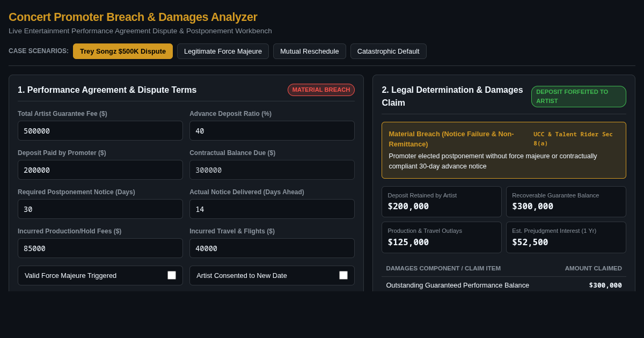The height and width of the screenshot is (338, 644).
Task: Click the promoter elected postponement description text
Action: 493,161
